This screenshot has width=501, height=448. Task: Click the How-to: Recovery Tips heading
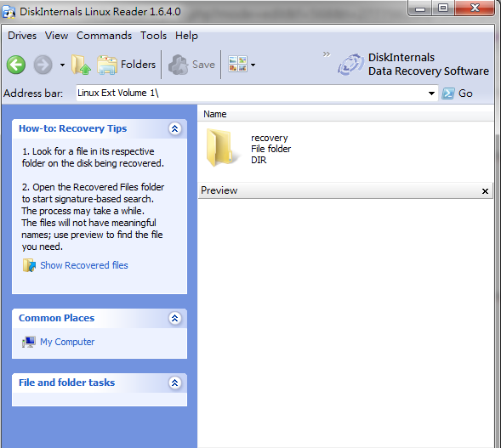point(72,128)
